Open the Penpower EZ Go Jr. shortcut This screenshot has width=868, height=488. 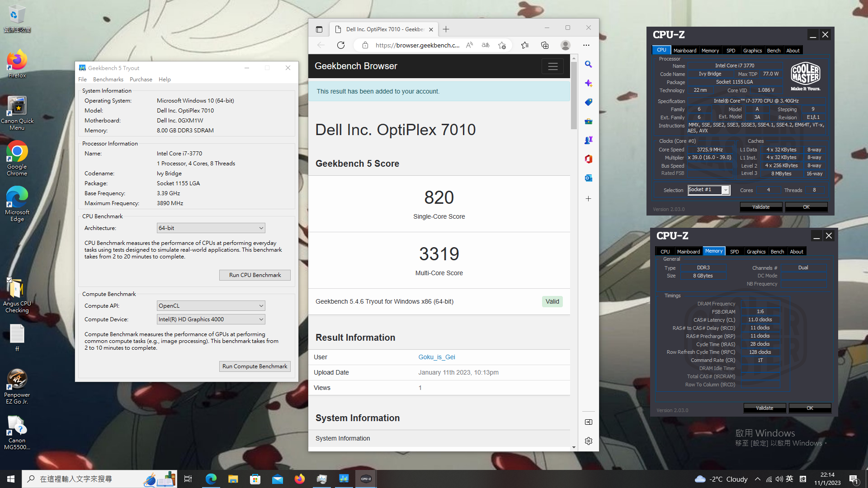17,387
